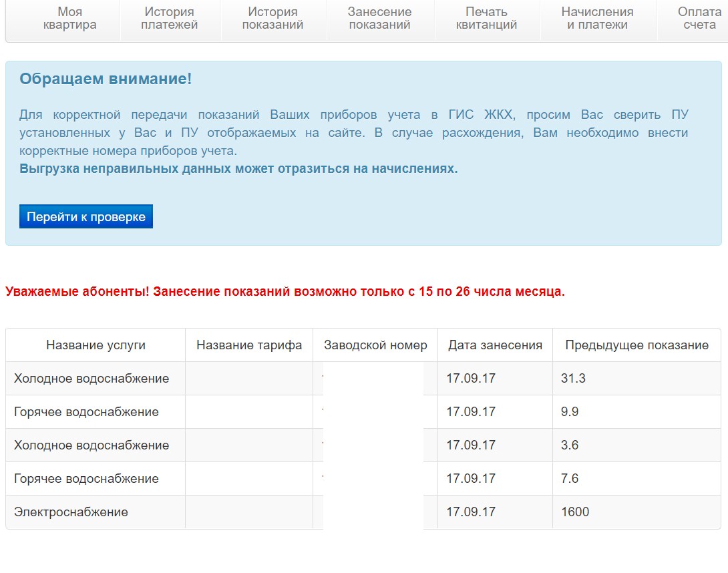The image size is (728, 573).
Task: Switch to "История платежей" tab
Action: [170, 19]
